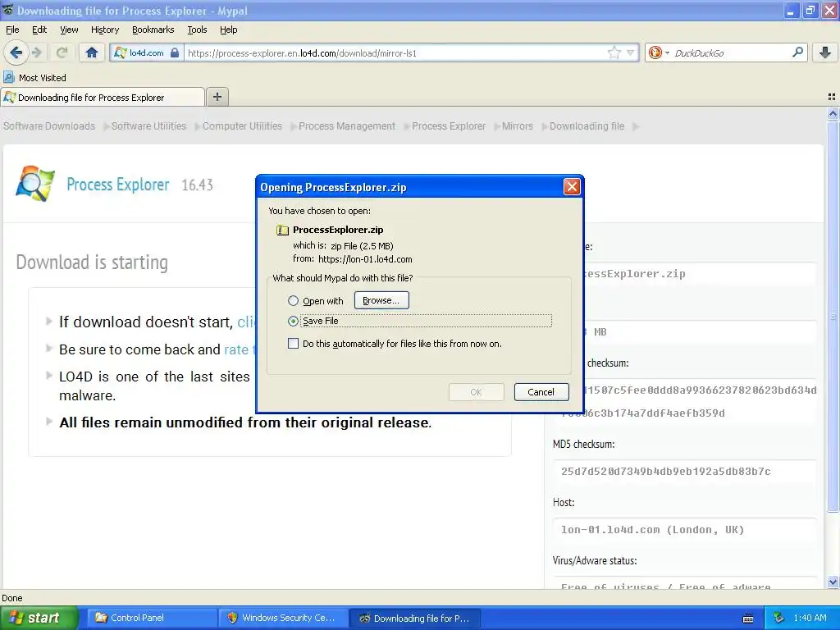Open the Downloads arrow button
840x630 pixels.
click(x=825, y=52)
